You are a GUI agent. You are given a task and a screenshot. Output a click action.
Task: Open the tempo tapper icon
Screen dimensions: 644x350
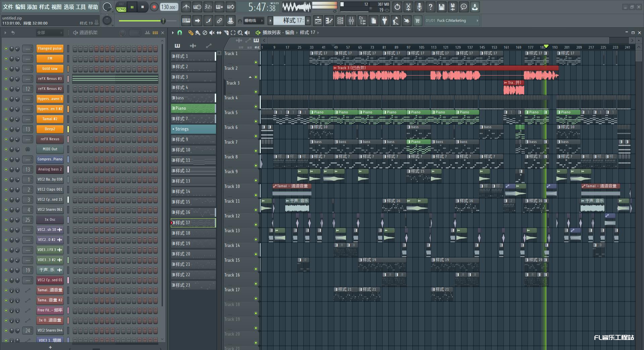(396, 21)
